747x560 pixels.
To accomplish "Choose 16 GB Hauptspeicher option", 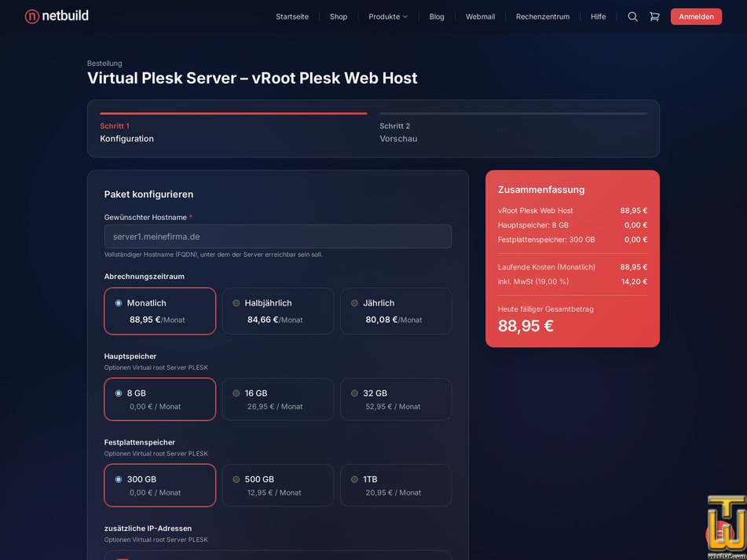I will pyautogui.click(x=278, y=399).
